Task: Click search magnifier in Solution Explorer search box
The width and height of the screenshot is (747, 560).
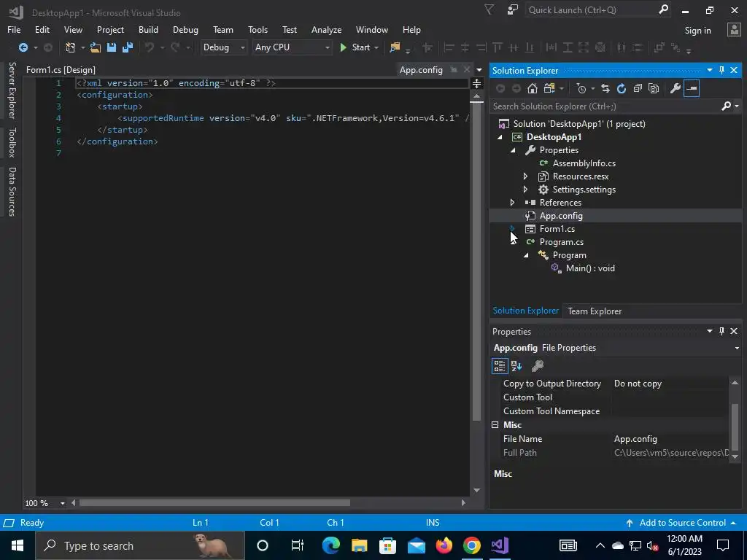Action: [726, 106]
